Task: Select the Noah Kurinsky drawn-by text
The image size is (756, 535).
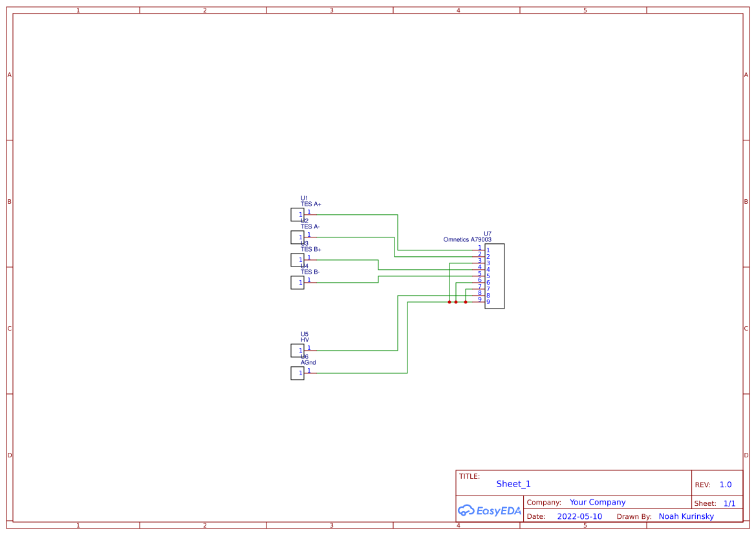Action: [x=686, y=516]
